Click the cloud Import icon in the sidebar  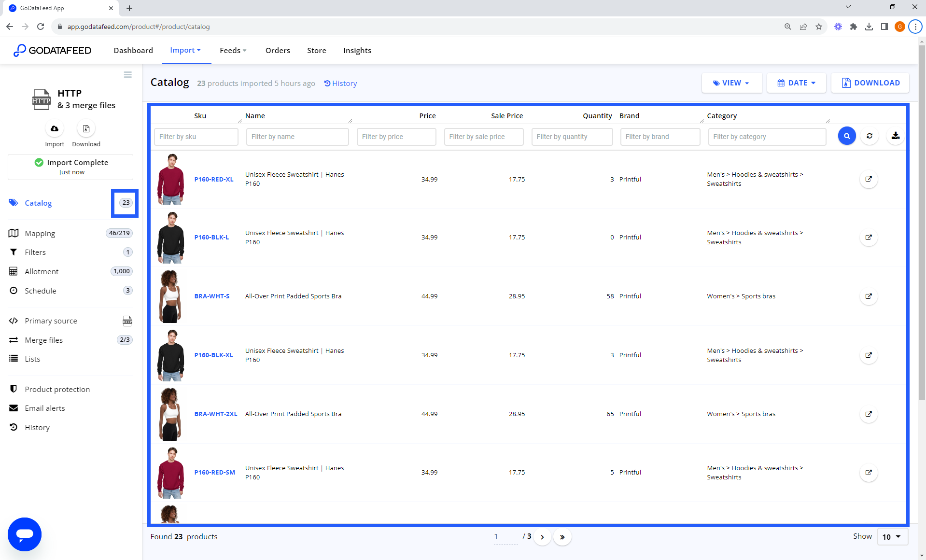pos(55,129)
